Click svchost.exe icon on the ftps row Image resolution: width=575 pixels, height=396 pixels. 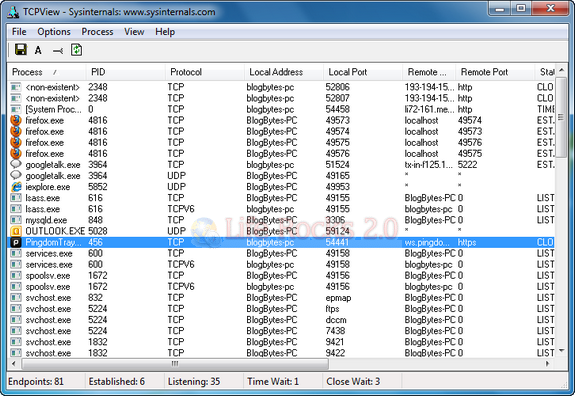click(16, 308)
